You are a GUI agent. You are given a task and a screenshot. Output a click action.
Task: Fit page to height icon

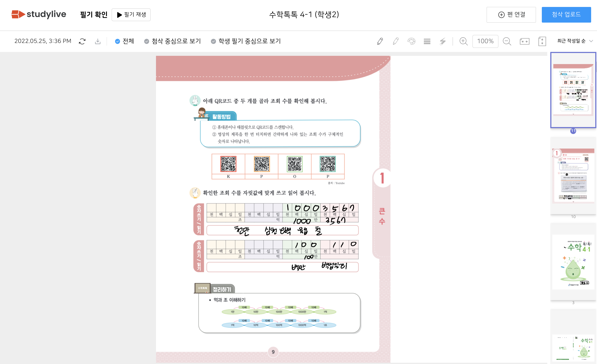(x=542, y=41)
